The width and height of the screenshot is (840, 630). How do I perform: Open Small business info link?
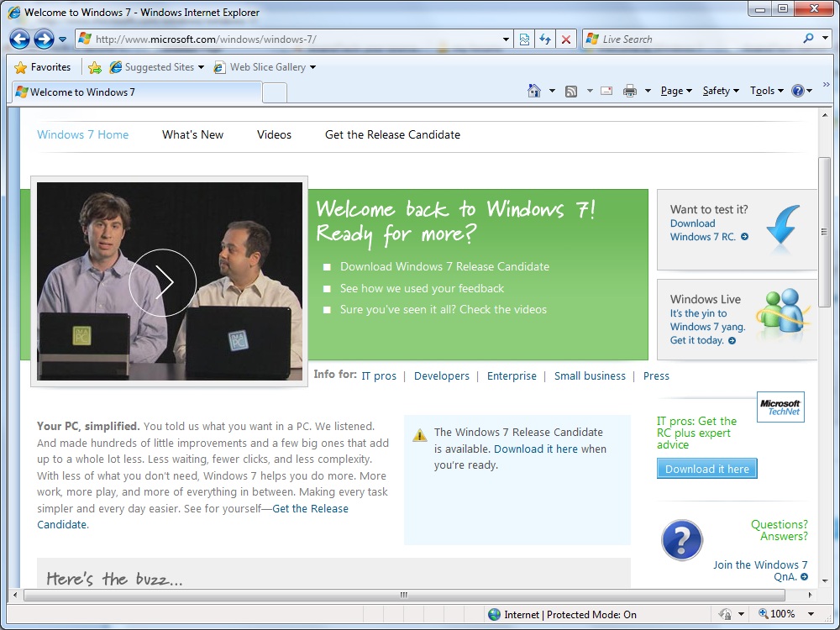pos(590,375)
